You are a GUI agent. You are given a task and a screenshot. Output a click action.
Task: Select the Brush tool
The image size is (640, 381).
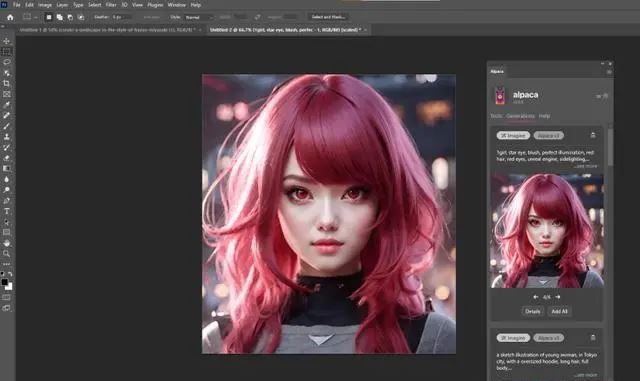tap(7, 126)
